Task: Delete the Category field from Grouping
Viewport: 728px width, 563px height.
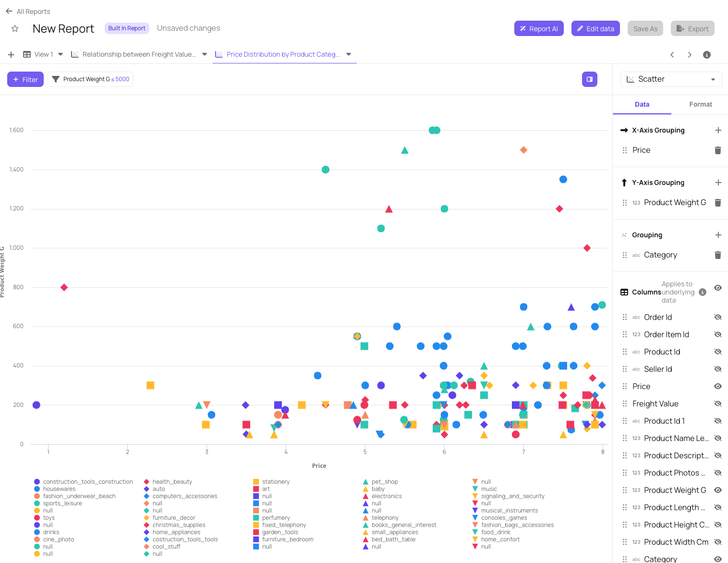Action: [x=717, y=255]
